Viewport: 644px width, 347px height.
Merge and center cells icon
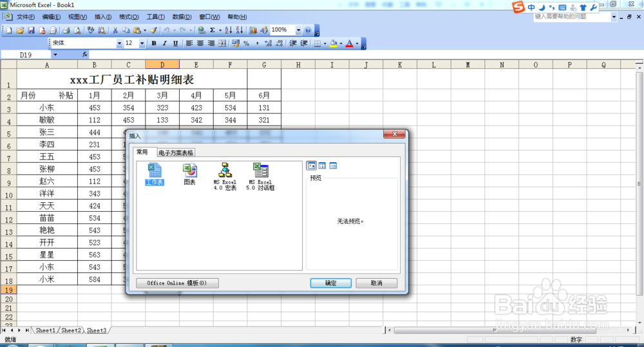[222, 43]
